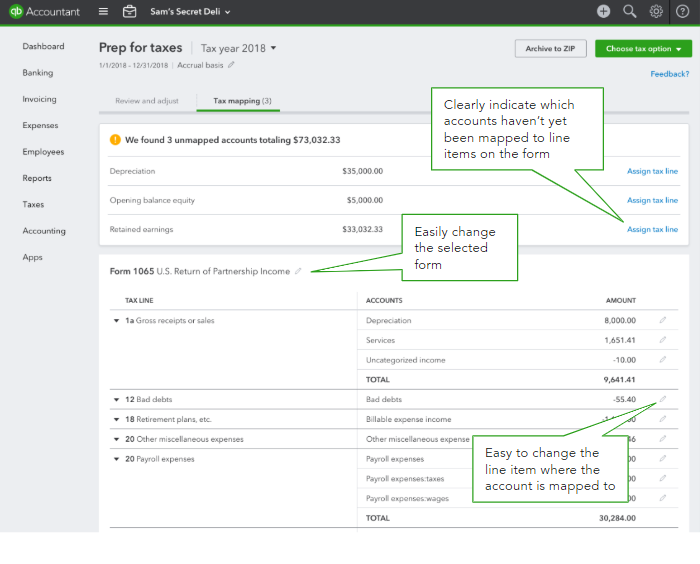Assign tax line for Opening balance equity
The height and width of the screenshot is (564, 700).
coord(652,200)
